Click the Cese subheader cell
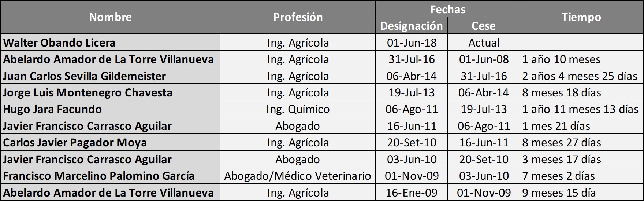Screen dimensions: 644x201 (x=483, y=26)
